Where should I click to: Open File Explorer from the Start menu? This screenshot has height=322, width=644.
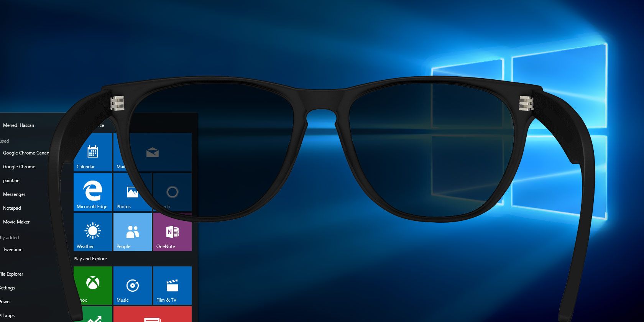[x=11, y=274]
